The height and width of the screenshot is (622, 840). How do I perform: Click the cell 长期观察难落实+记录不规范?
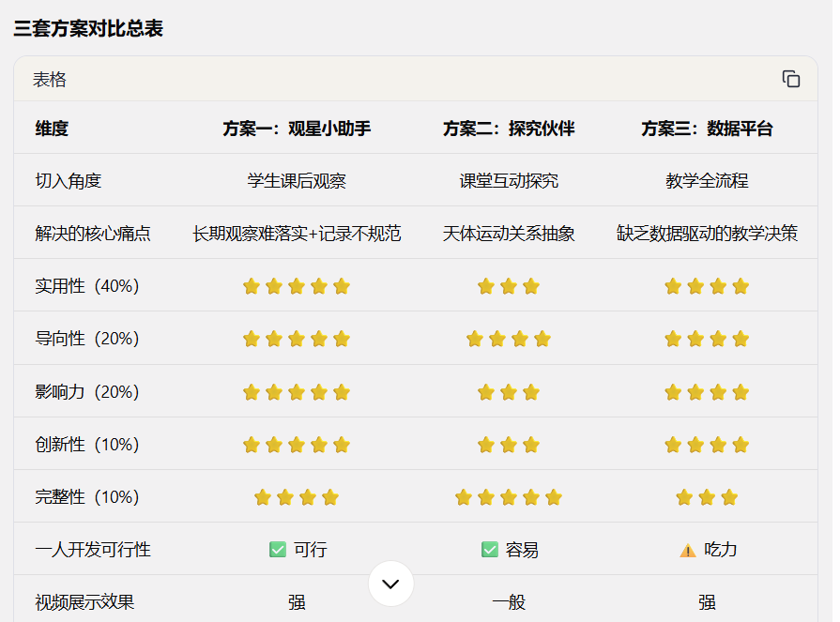297,234
